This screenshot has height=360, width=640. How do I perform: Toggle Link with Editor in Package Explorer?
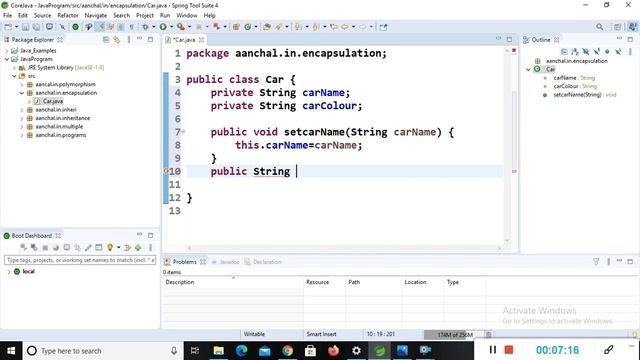[117, 40]
